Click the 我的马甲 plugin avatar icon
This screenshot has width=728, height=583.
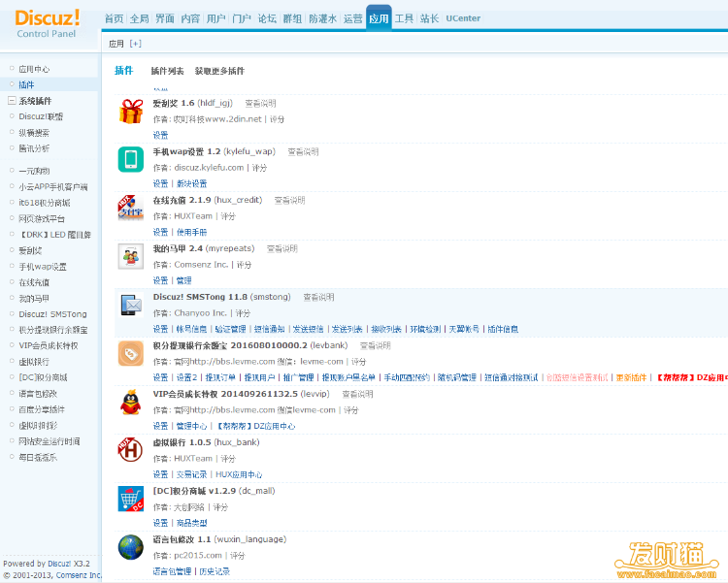tap(131, 256)
